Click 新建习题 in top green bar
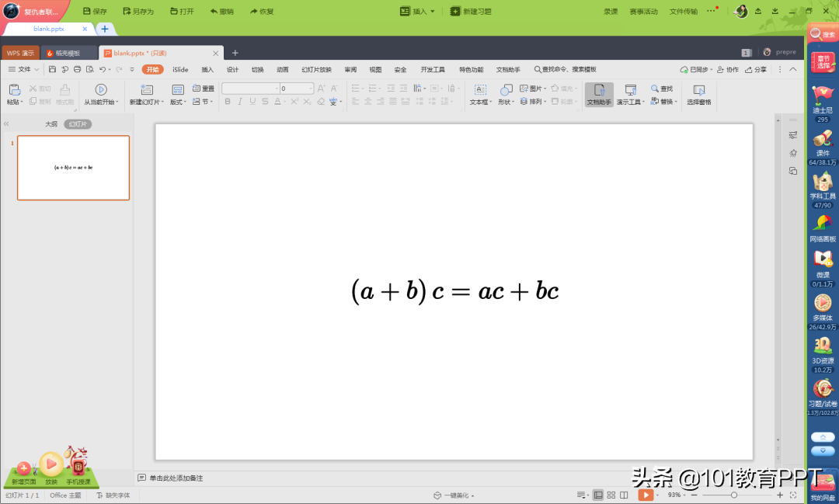839x504 pixels. 471,11
